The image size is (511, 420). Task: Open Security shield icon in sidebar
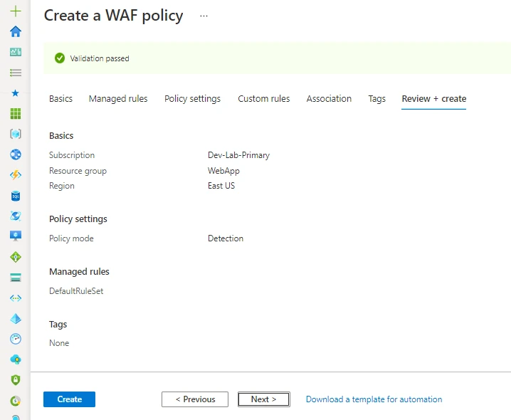click(x=16, y=380)
